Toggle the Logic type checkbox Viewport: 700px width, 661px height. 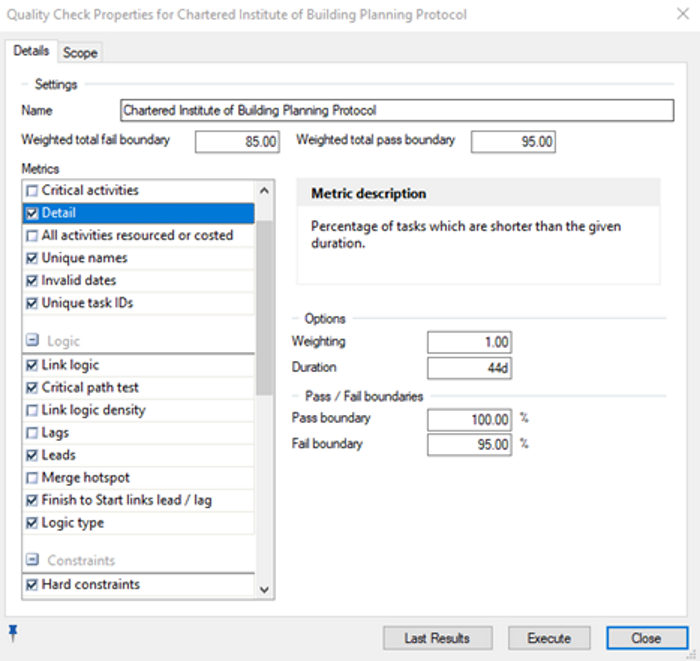(x=32, y=523)
